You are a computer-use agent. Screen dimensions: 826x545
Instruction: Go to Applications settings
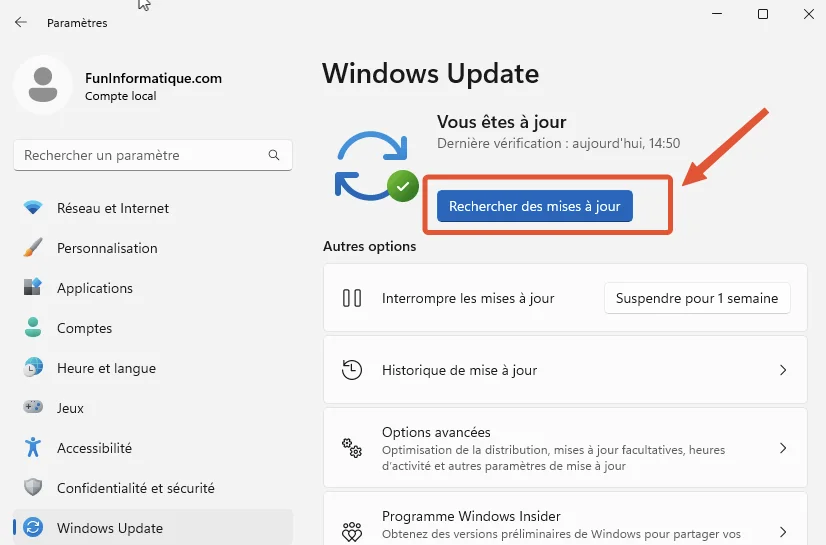pyautogui.click(x=153, y=288)
